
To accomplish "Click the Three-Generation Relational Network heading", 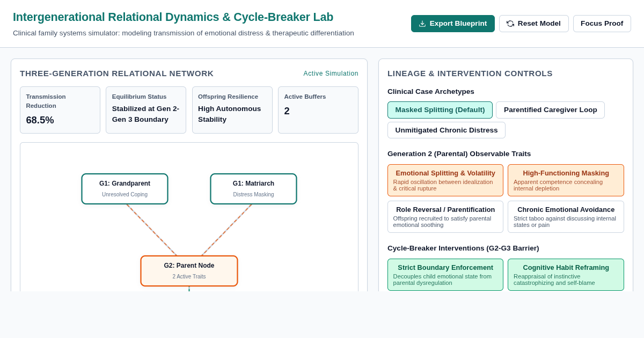I will point(116,74).
